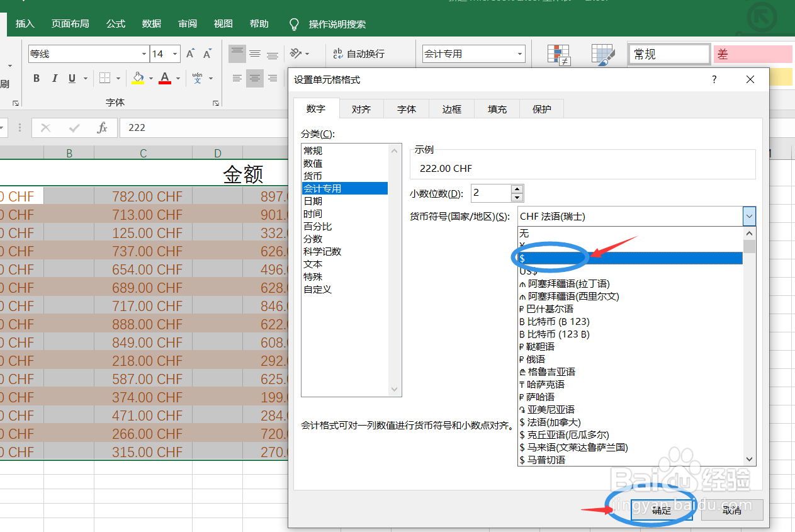This screenshot has width=795, height=532.
Task: Select the center alignment icon
Action: click(254, 78)
